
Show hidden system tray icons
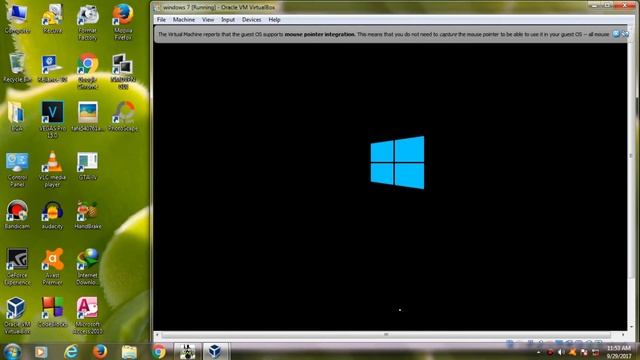click(539, 352)
